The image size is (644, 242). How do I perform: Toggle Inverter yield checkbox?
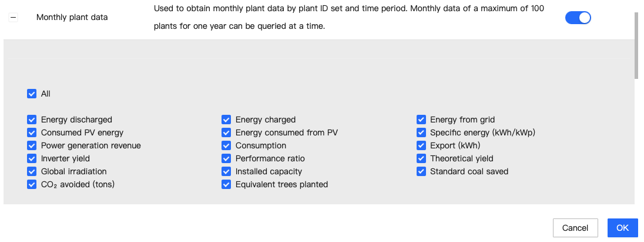32,158
